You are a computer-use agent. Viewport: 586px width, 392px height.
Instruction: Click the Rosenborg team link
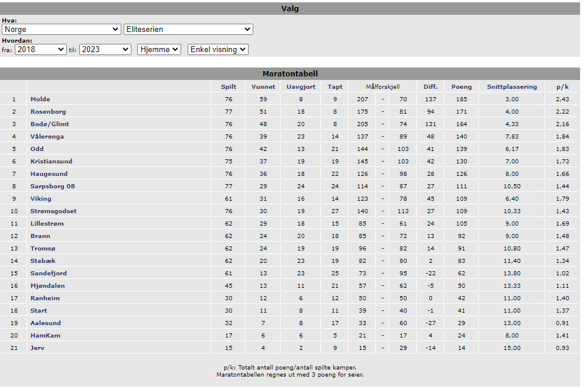[48, 111]
